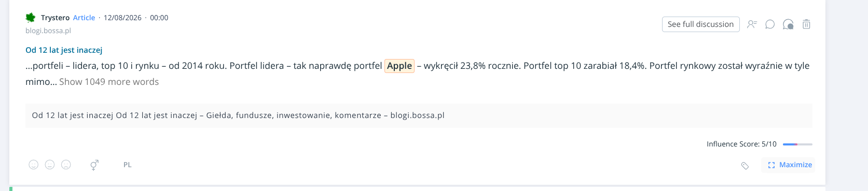Open the 'Od 12 lat jest inaczej' title
This screenshot has width=868, height=191.
pyautogui.click(x=64, y=50)
